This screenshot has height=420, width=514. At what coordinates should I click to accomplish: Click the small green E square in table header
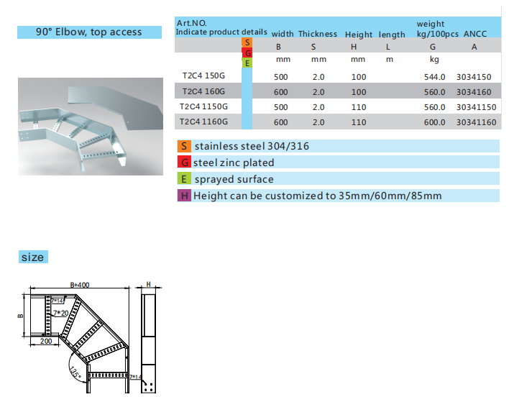tap(247, 63)
